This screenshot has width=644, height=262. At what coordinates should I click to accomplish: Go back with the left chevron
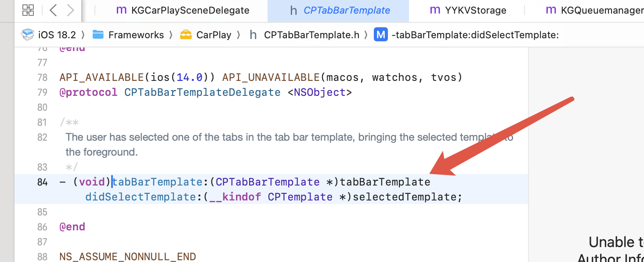click(53, 10)
